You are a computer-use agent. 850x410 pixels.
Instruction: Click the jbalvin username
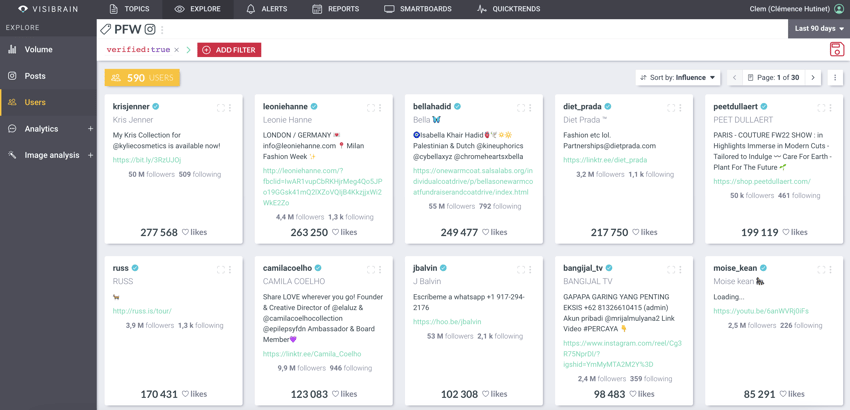(425, 268)
